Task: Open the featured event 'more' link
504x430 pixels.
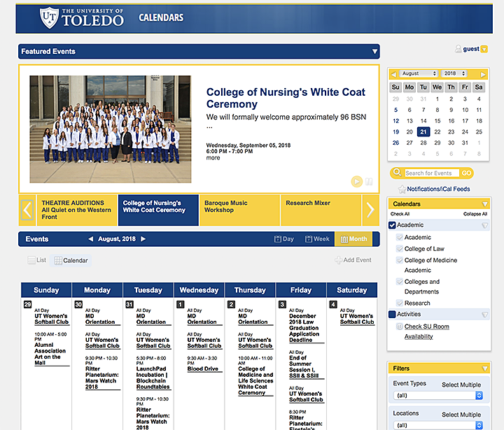Action: tap(213, 158)
